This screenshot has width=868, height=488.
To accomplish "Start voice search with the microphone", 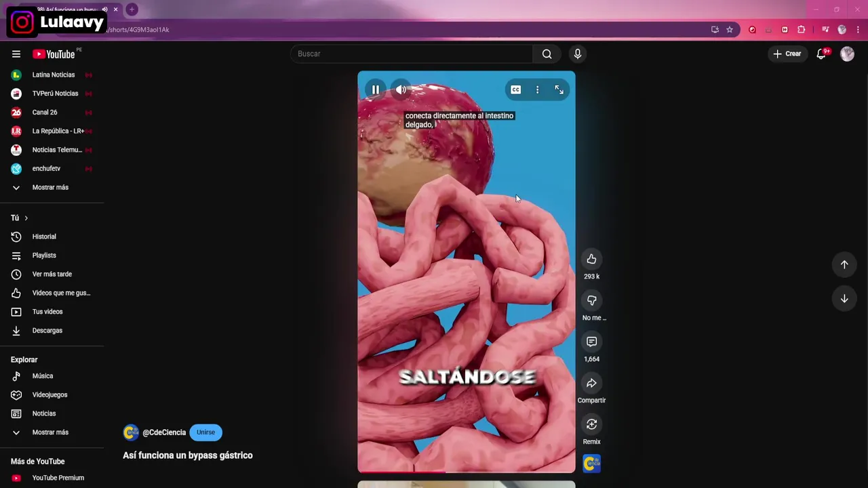I will [577, 54].
